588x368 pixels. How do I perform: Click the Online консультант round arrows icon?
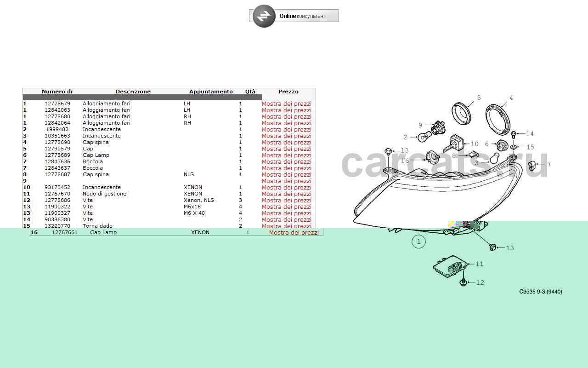point(264,16)
